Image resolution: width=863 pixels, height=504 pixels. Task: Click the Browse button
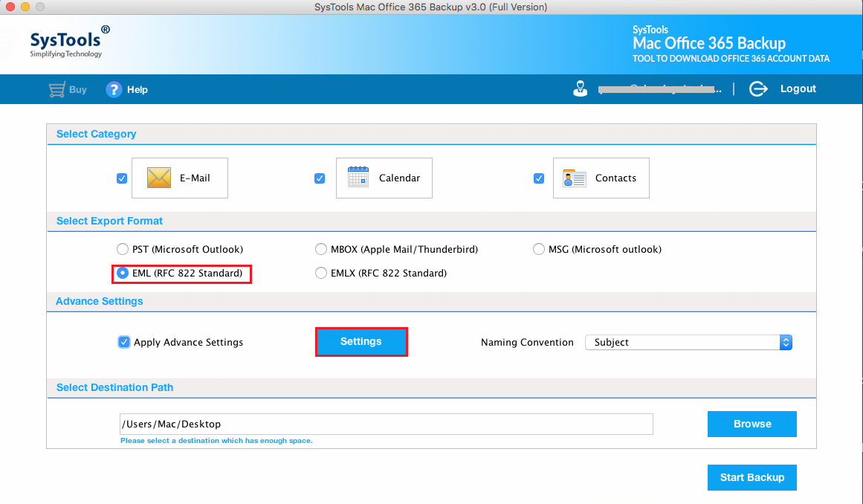pos(752,424)
